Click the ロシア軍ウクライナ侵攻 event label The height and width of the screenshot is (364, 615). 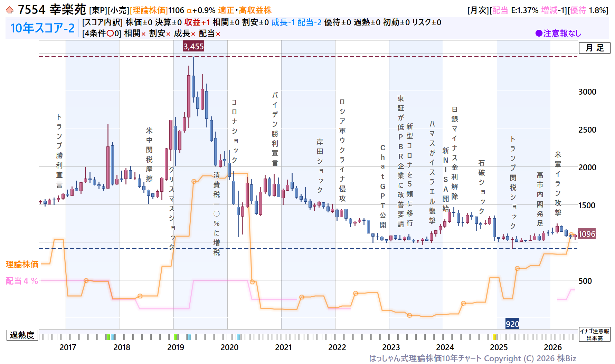click(342, 150)
